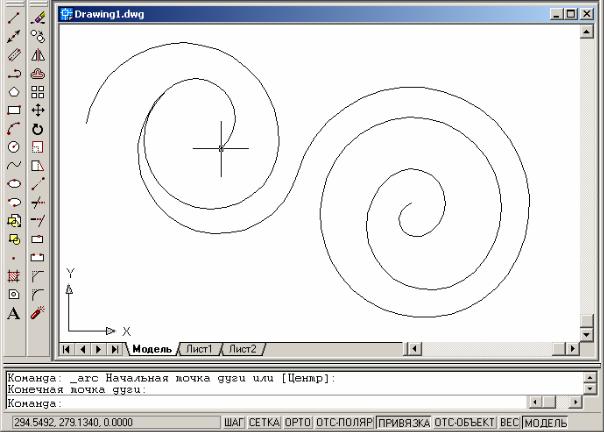Select the Region tool
The image size is (604, 432).
click(x=14, y=295)
